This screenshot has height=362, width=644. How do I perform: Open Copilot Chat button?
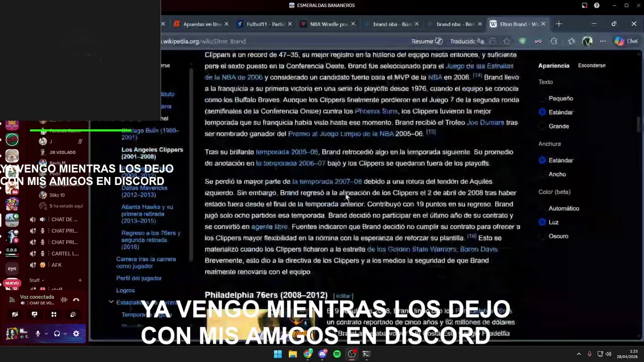pyautogui.click(x=627, y=41)
